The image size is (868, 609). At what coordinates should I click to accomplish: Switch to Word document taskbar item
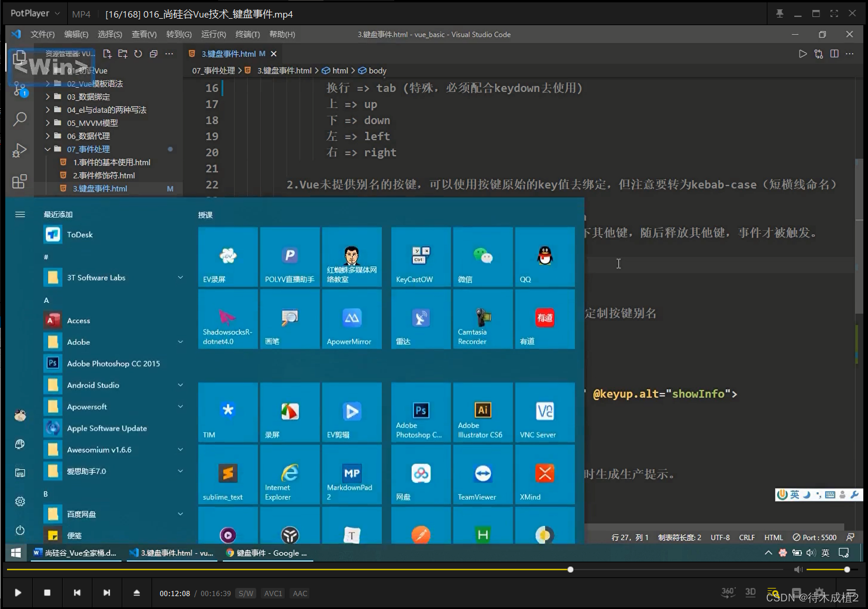(76, 553)
